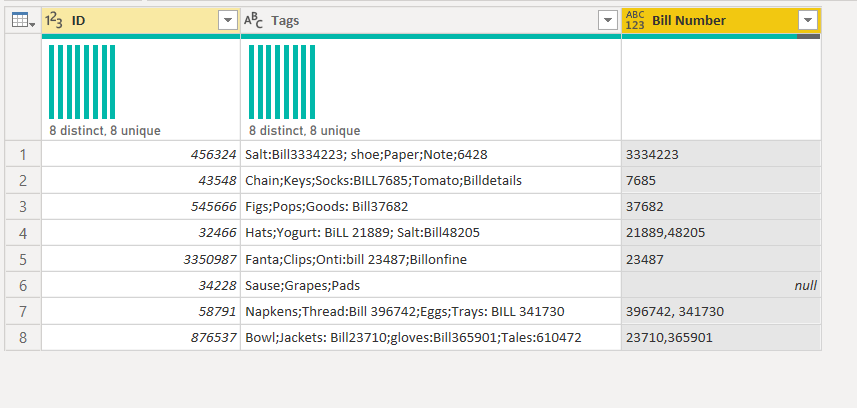The height and width of the screenshot is (408, 857).
Task: Click Tags cell starting 'Bowl;Jackets'
Action: pyautogui.click(x=431, y=337)
